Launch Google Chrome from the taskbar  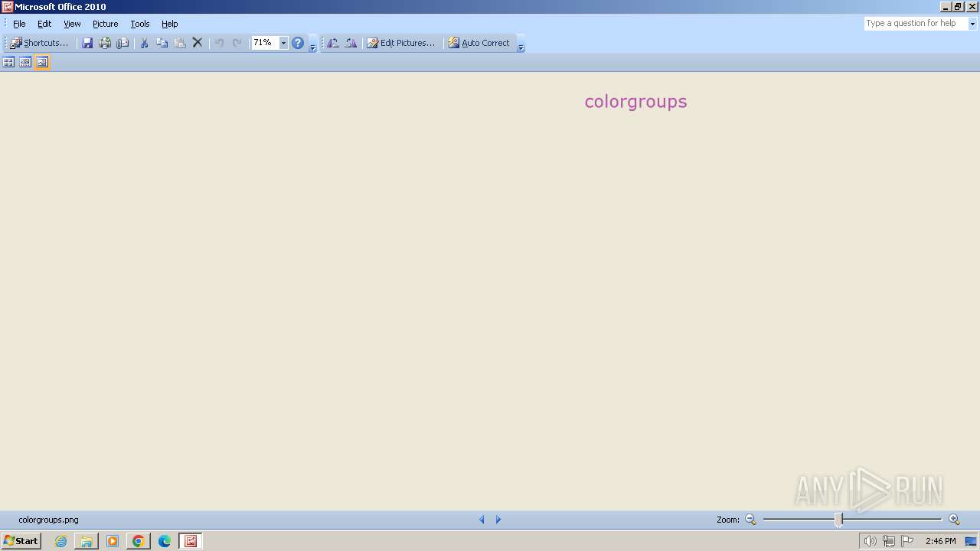139,541
